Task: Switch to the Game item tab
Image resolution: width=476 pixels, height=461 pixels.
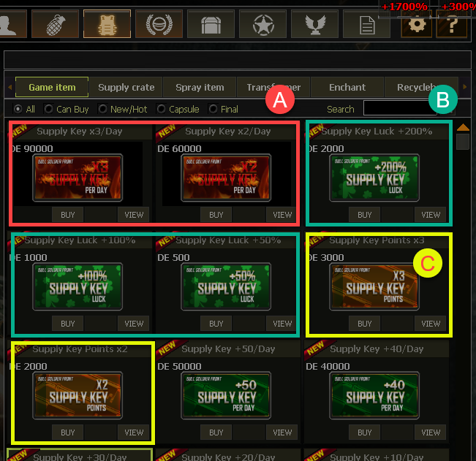Action: click(52, 87)
